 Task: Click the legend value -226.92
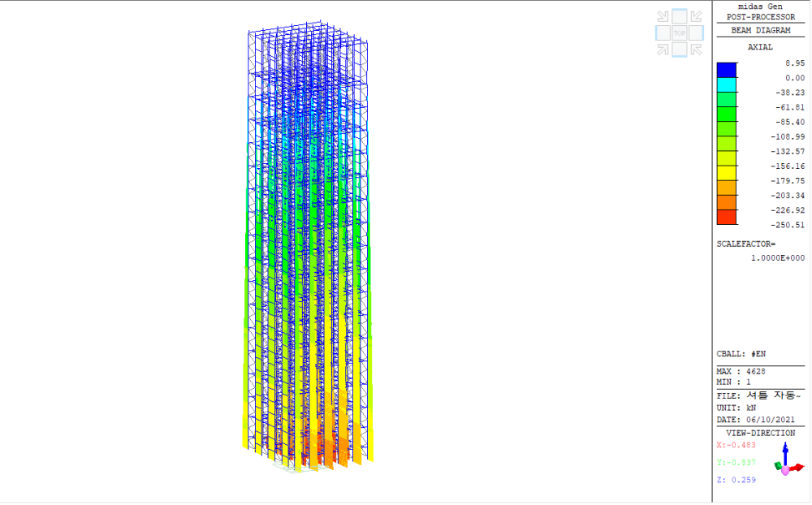pyautogui.click(x=788, y=210)
